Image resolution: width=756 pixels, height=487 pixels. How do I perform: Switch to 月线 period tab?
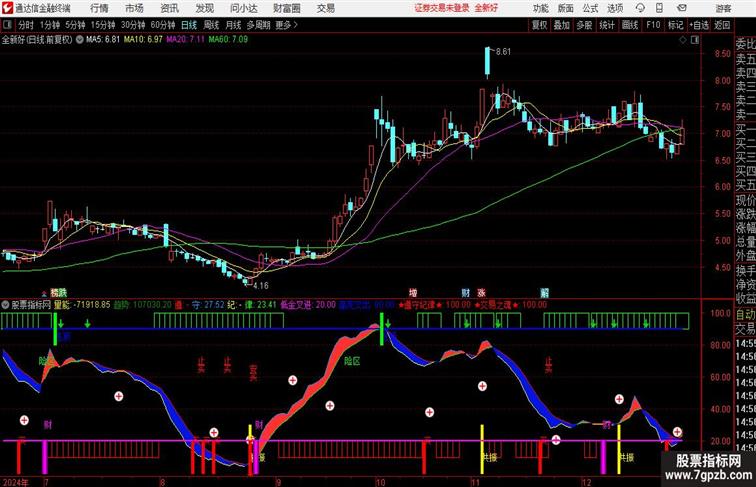233,25
